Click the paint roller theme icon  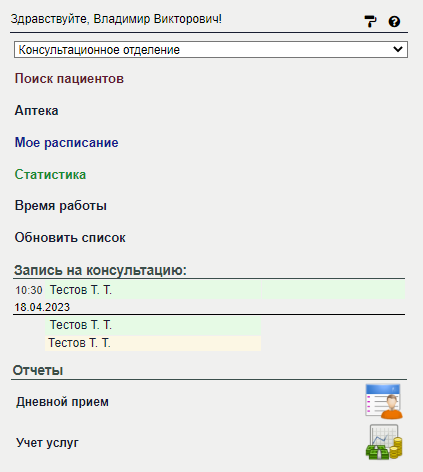370,22
